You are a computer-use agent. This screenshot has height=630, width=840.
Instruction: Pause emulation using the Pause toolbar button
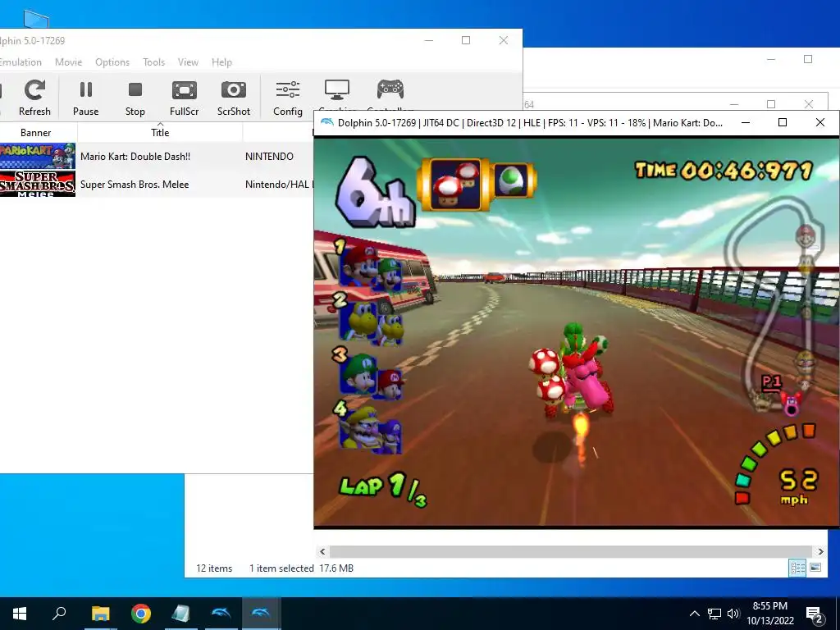pyautogui.click(x=85, y=98)
